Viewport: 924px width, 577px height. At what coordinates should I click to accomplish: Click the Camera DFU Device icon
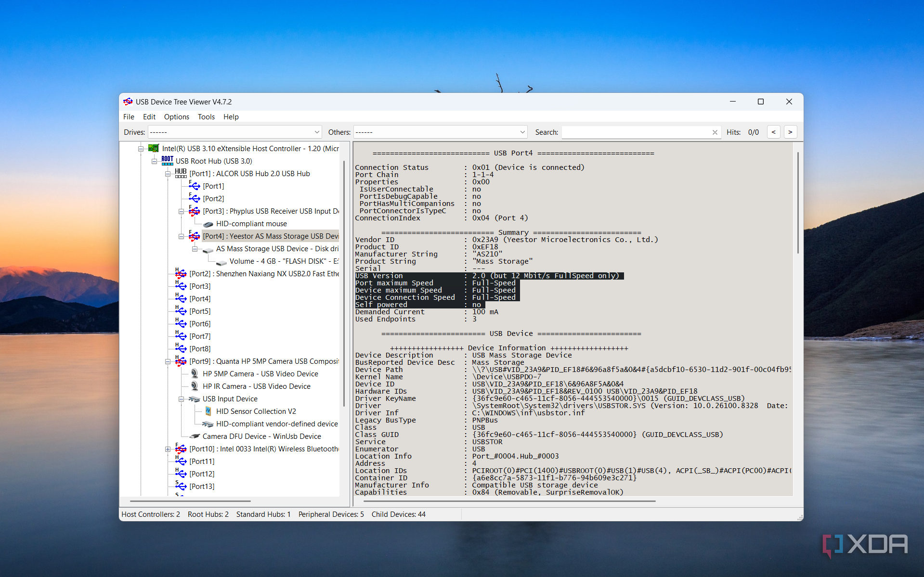(x=195, y=436)
